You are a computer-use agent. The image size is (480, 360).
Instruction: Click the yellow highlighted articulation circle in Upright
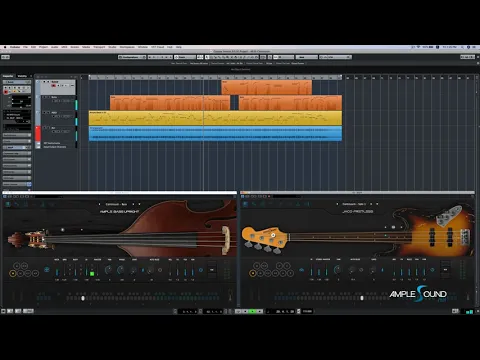pos(13,274)
